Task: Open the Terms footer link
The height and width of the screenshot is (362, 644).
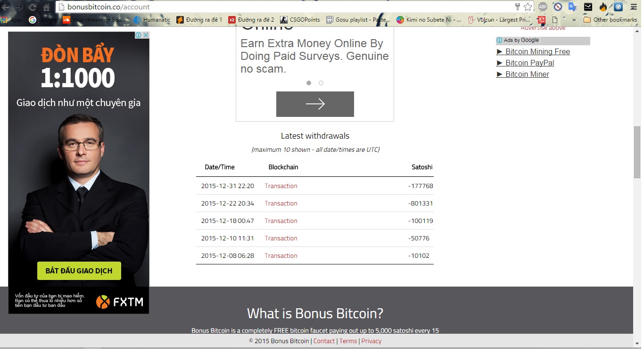Action: click(348, 341)
